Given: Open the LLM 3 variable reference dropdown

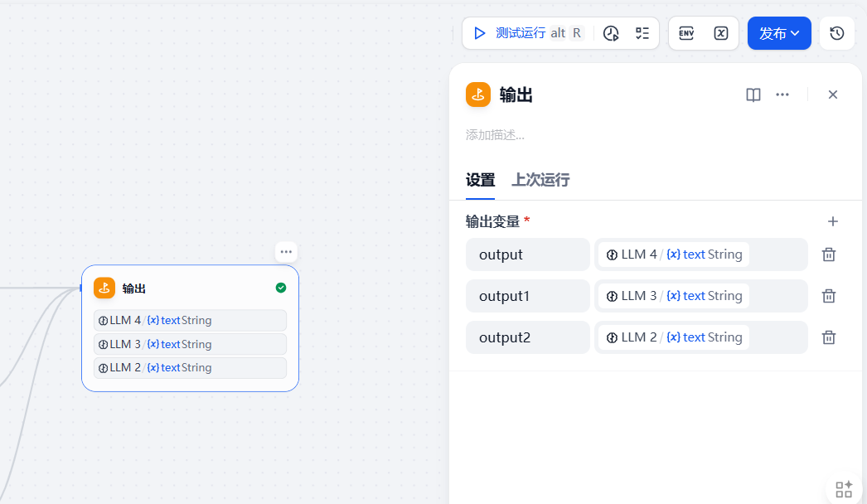Looking at the screenshot, I should coord(700,296).
